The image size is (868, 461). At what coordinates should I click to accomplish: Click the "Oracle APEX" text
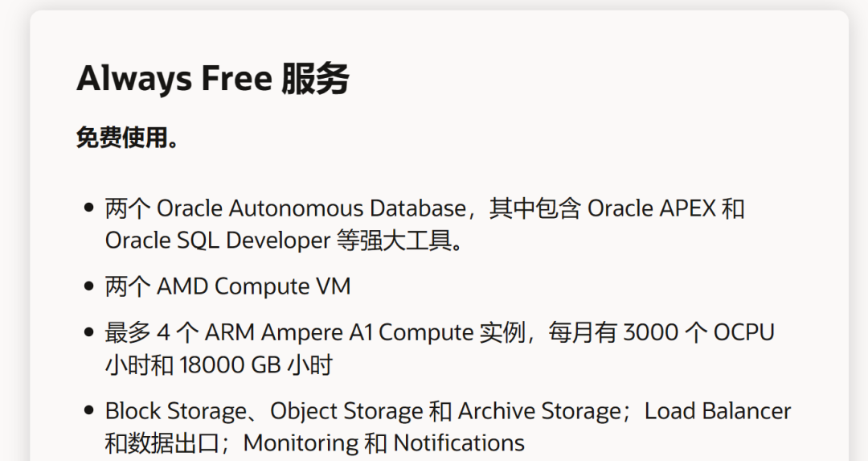pos(652,209)
